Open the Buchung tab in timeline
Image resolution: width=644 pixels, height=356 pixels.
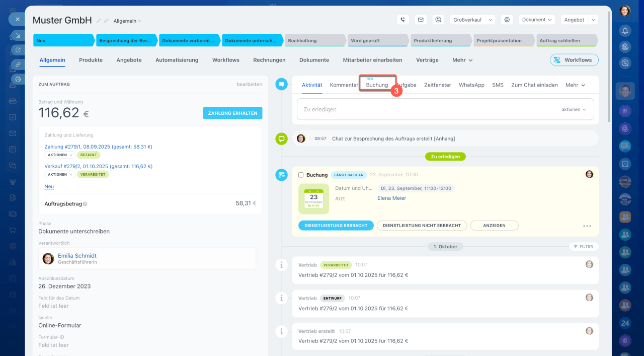(x=377, y=85)
